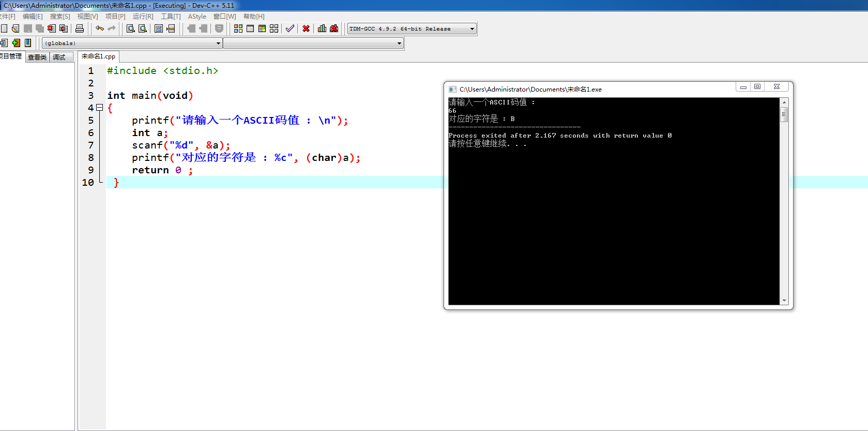This screenshot has height=431, width=868.
Task: Open the TDM-GCC compiler set dropdown
Action: click(x=412, y=28)
